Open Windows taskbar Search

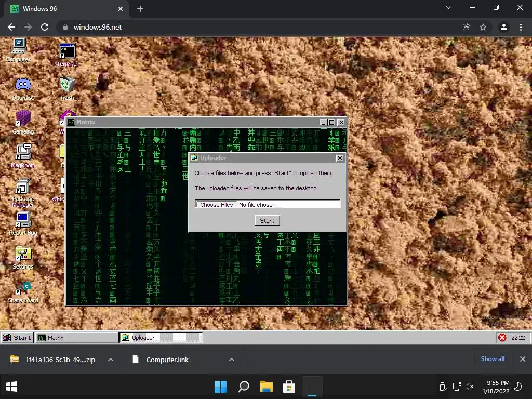(x=244, y=387)
